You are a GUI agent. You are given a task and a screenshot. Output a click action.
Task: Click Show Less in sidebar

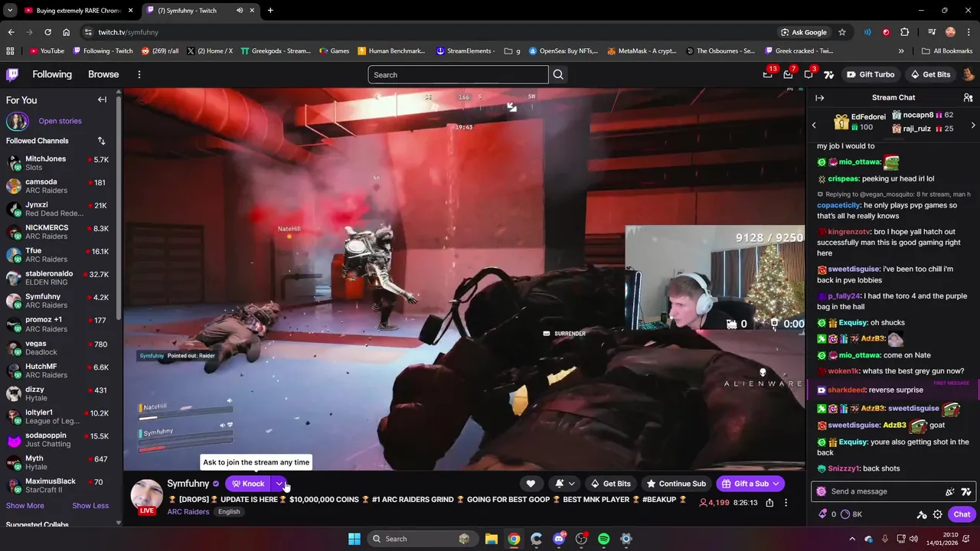pyautogui.click(x=90, y=505)
